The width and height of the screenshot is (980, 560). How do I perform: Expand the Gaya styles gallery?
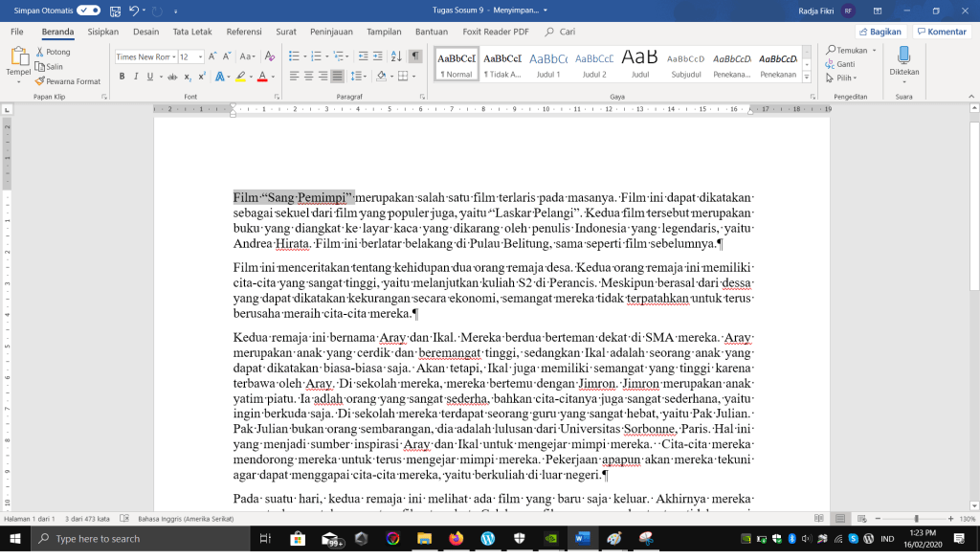pyautogui.click(x=807, y=78)
